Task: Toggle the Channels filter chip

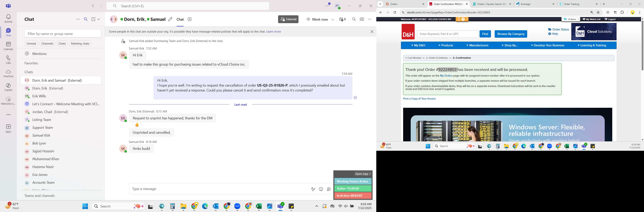Action: [47, 44]
